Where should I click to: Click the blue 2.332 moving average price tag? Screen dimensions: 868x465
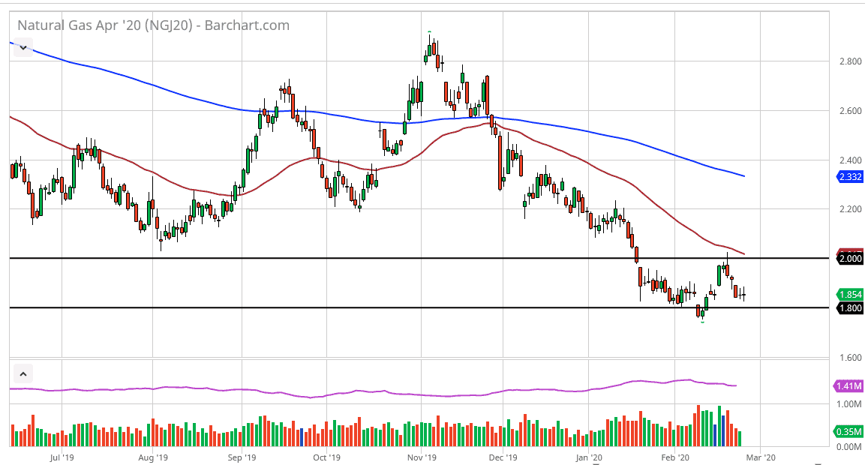tap(850, 177)
